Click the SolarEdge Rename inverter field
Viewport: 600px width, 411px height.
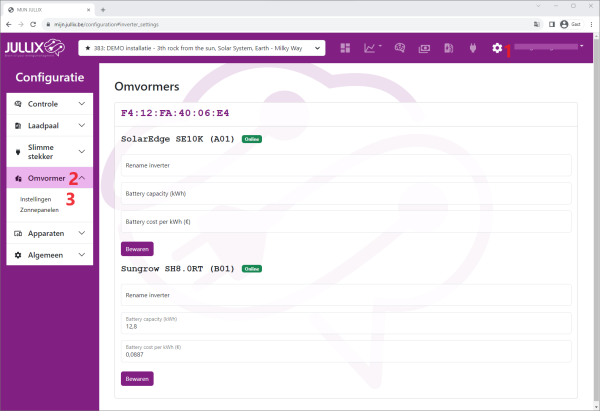click(345, 165)
